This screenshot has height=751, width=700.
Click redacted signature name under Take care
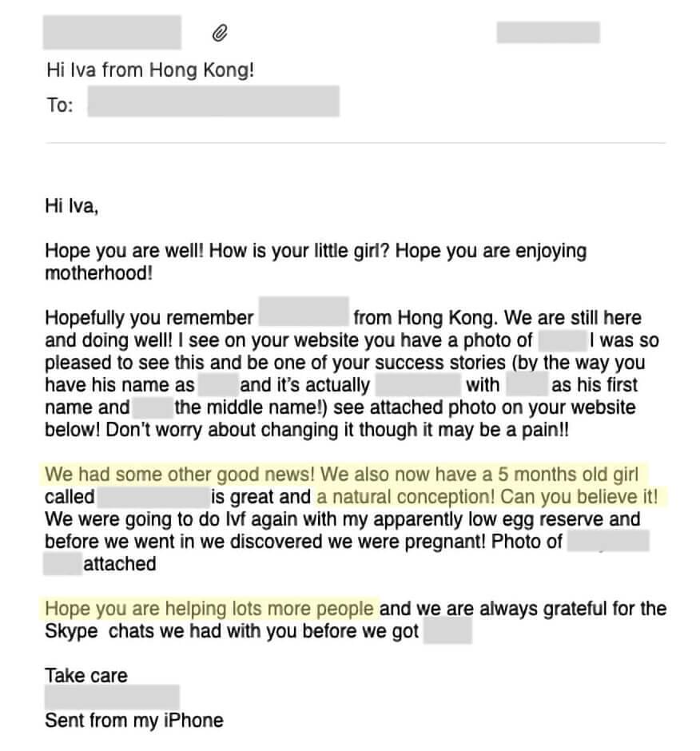112,697
